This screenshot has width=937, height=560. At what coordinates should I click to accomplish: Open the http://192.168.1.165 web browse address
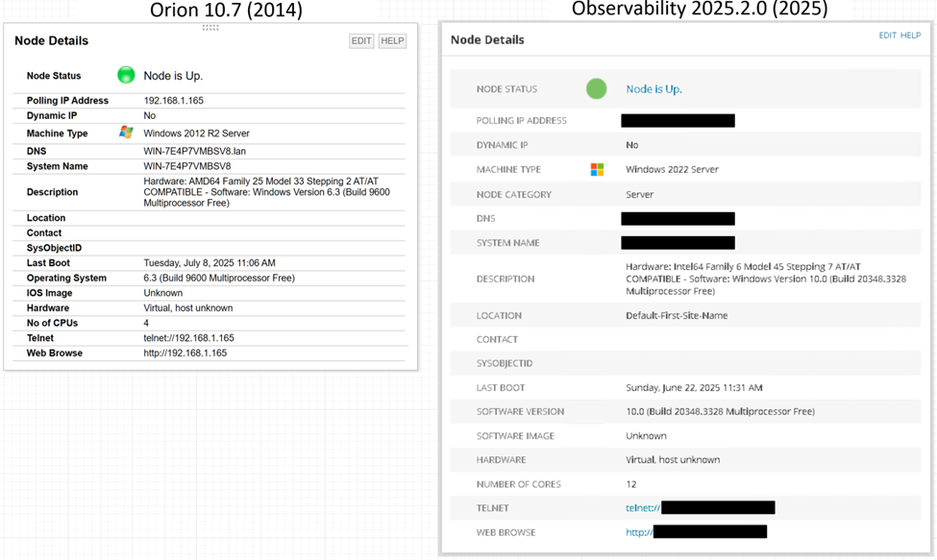(184, 353)
